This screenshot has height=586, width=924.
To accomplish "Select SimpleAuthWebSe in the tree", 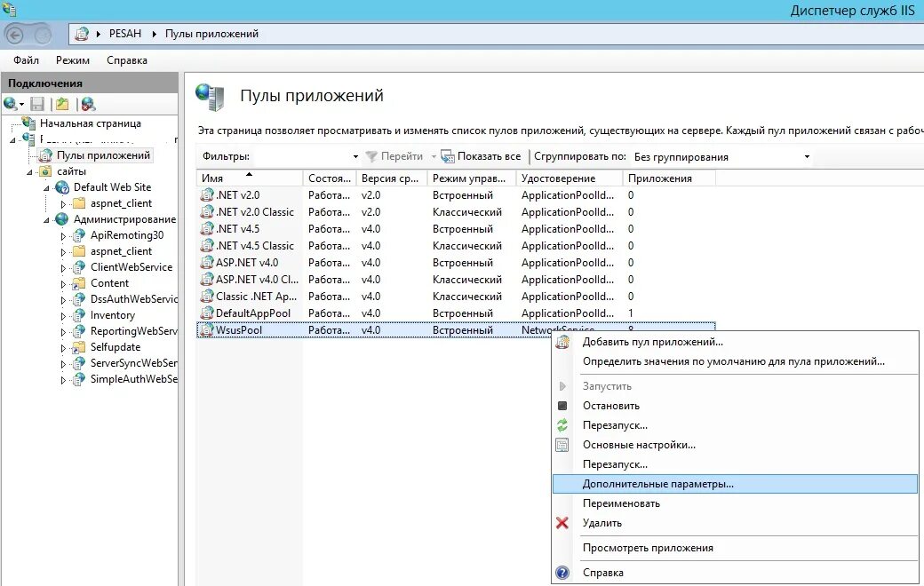I will coord(133,379).
